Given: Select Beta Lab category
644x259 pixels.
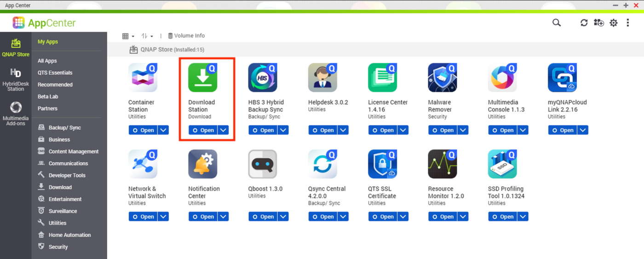Looking at the screenshot, I should pyautogui.click(x=48, y=97).
